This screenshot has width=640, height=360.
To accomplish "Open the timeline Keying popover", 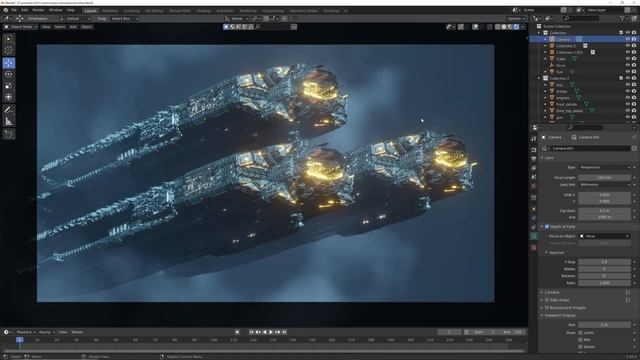I will 46,332.
